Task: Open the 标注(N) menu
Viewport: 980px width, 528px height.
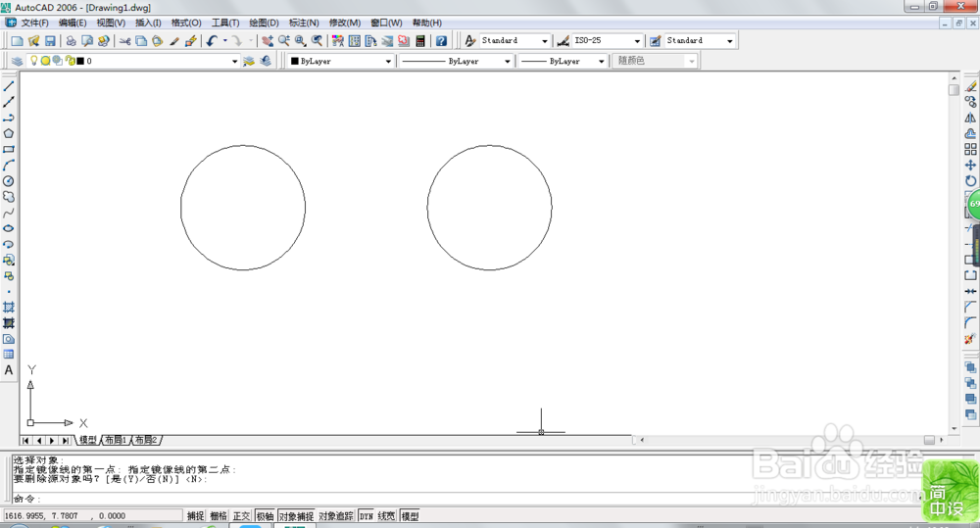Action: click(304, 23)
